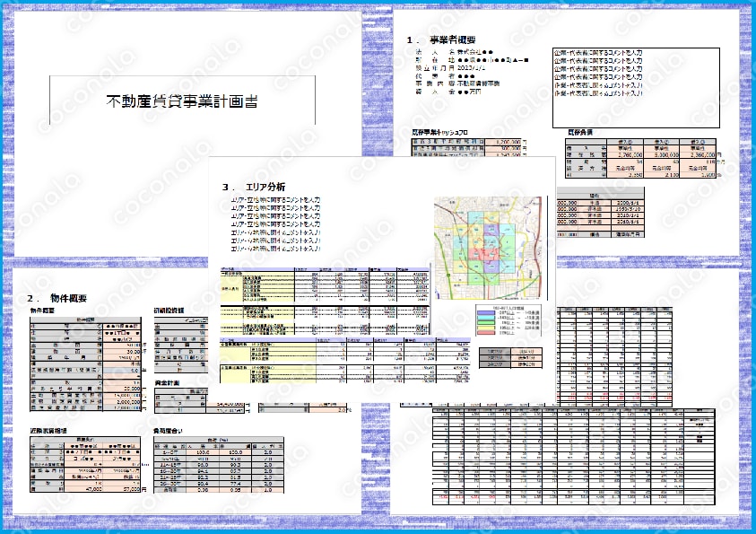756x534 pixels.
Task: Click the 資本金 row ●●万円
Action: click(448, 92)
